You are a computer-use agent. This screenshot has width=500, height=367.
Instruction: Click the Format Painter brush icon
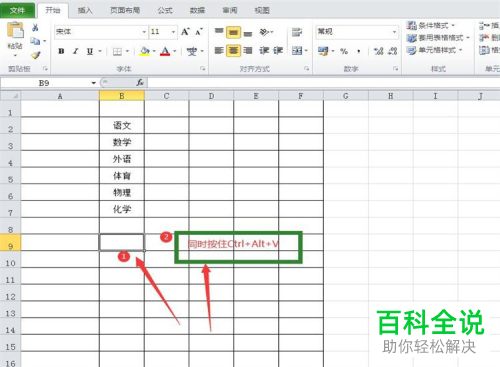point(36,55)
